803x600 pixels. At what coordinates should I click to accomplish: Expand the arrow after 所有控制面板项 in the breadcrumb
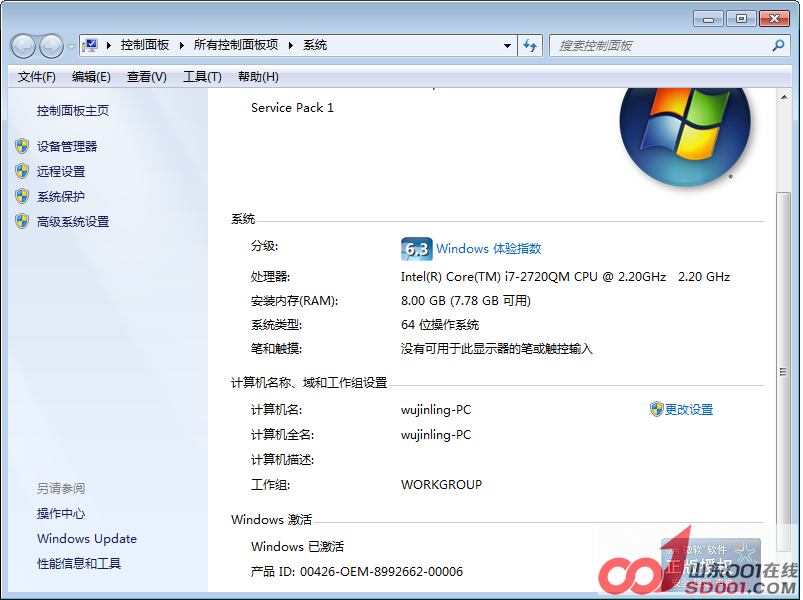291,45
